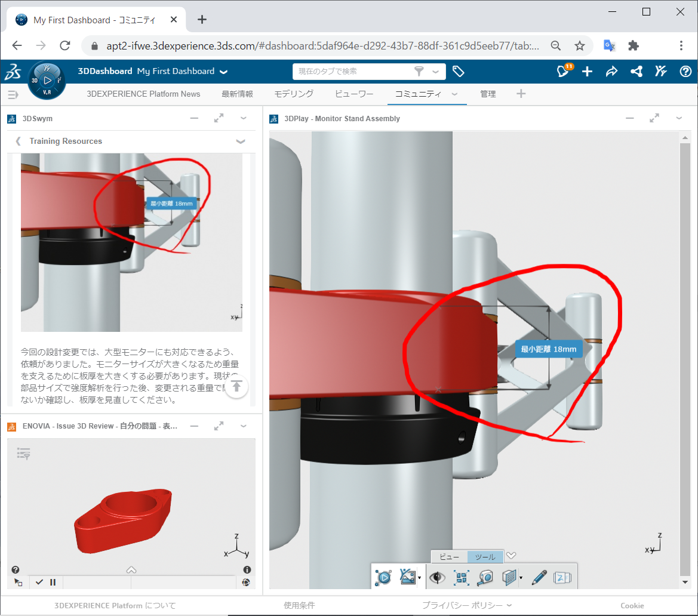Click the pause icon in ENOVIA widget
698x616 pixels.
tap(53, 582)
